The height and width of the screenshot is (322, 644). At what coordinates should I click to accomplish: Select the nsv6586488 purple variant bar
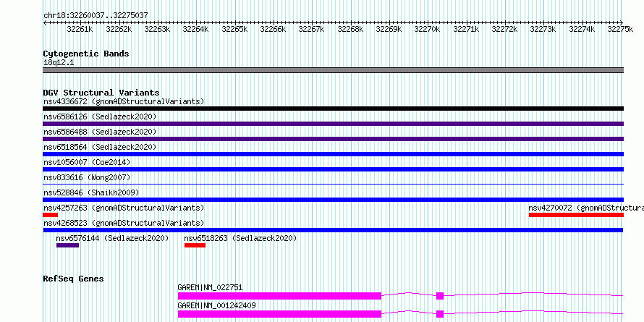point(333,139)
